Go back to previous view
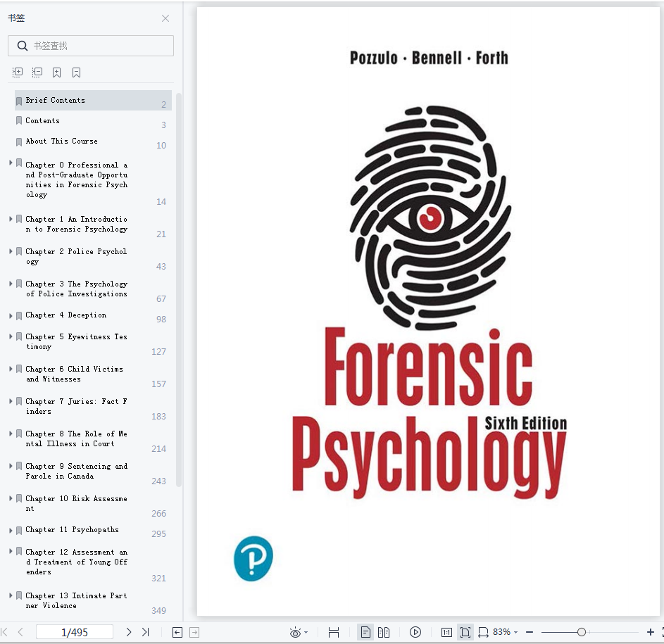The height and width of the screenshot is (644, 664). point(177,633)
